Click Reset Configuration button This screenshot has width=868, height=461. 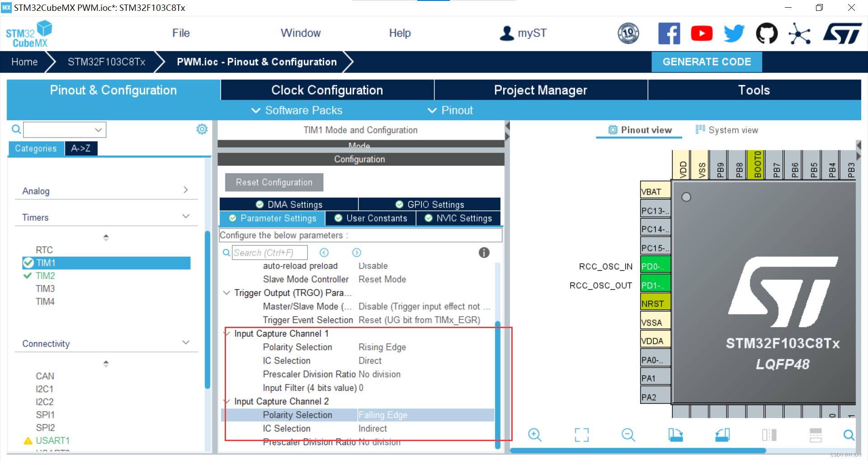click(x=274, y=182)
